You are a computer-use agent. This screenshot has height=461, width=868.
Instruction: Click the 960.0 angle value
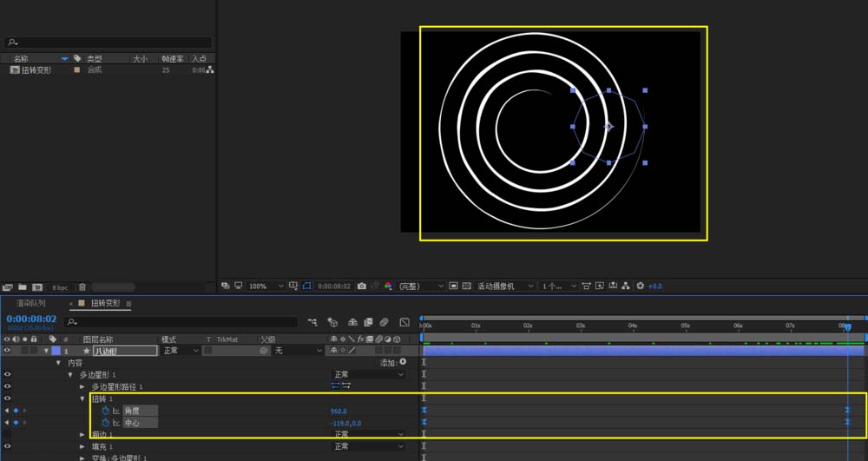(x=339, y=411)
